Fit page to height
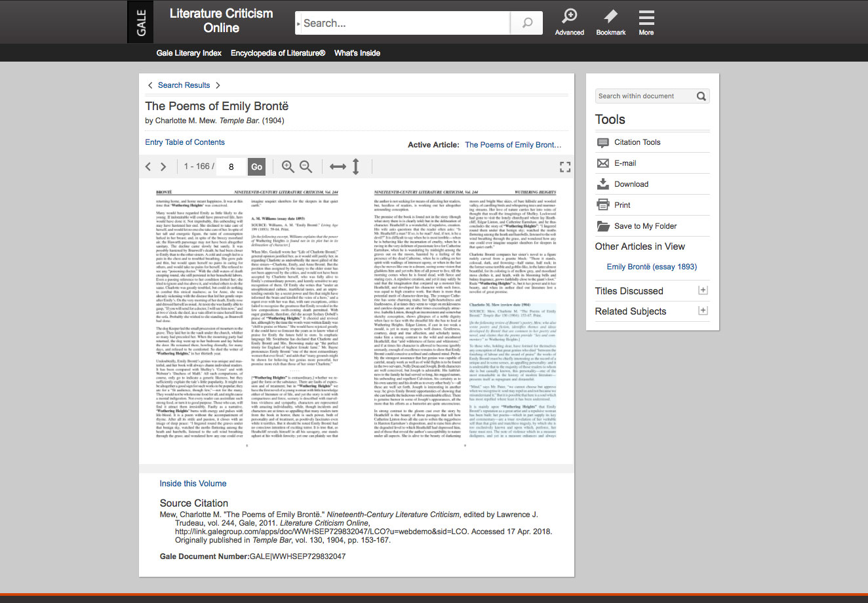 click(356, 166)
